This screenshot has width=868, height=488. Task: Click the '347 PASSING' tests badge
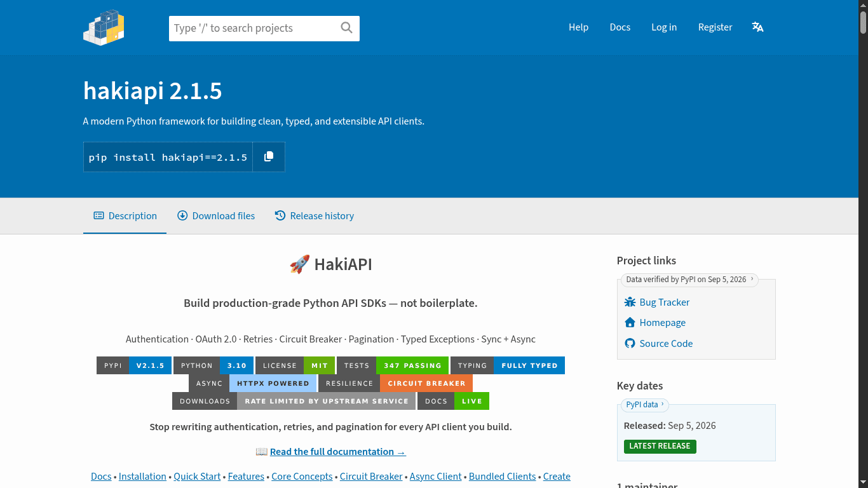[x=393, y=365]
